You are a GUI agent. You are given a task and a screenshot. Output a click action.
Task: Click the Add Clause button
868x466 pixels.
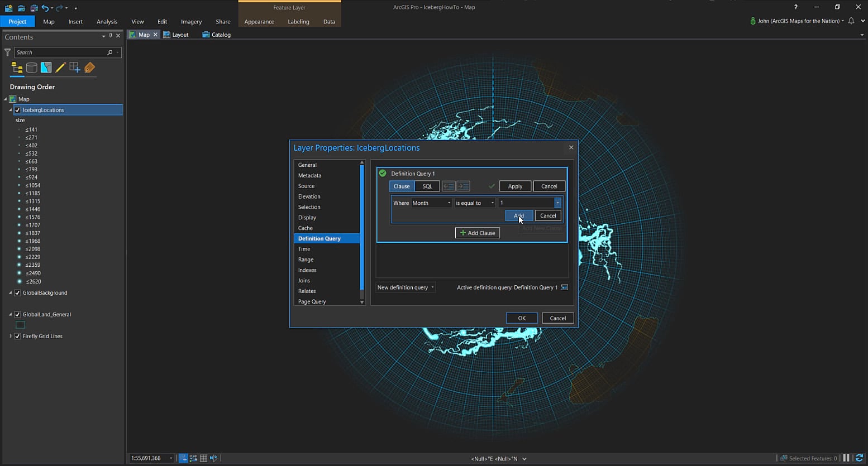pos(478,233)
